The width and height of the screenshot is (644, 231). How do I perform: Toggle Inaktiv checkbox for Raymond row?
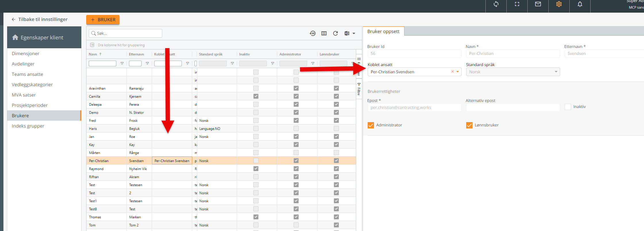tap(256, 169)
